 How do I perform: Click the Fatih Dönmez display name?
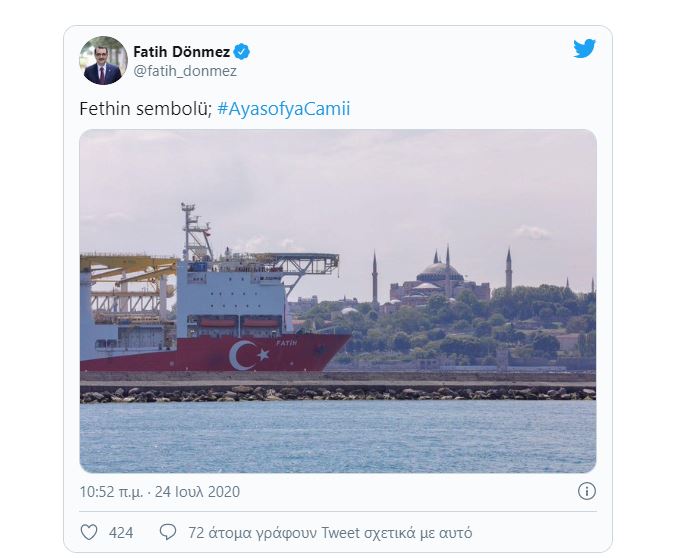pyautogui.click(x=181, y=52)
